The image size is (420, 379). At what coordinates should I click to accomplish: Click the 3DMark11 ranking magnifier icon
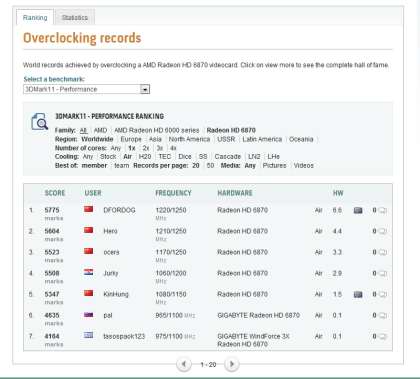tap(39, 121)
